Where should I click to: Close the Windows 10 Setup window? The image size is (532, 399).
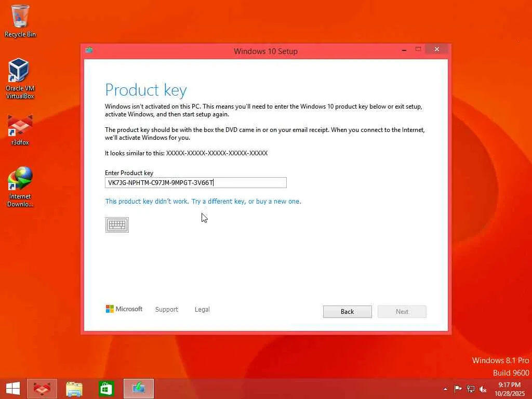436,49
